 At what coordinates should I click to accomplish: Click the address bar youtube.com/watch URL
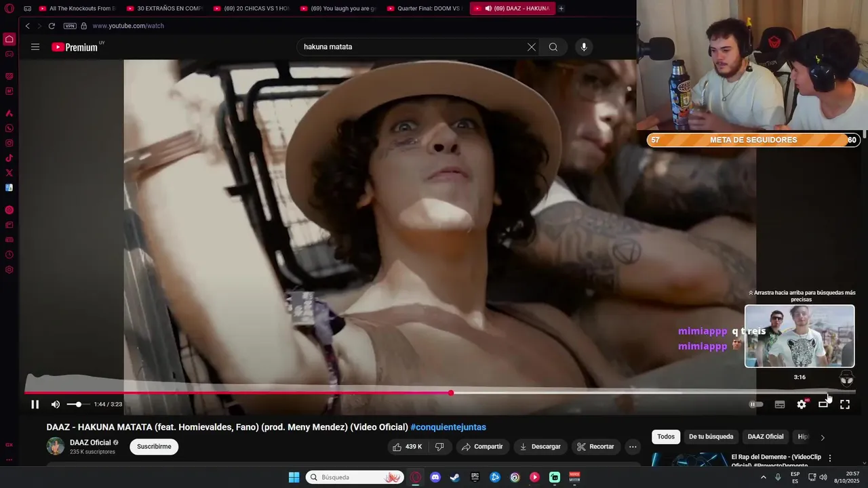tap(128, 26)
